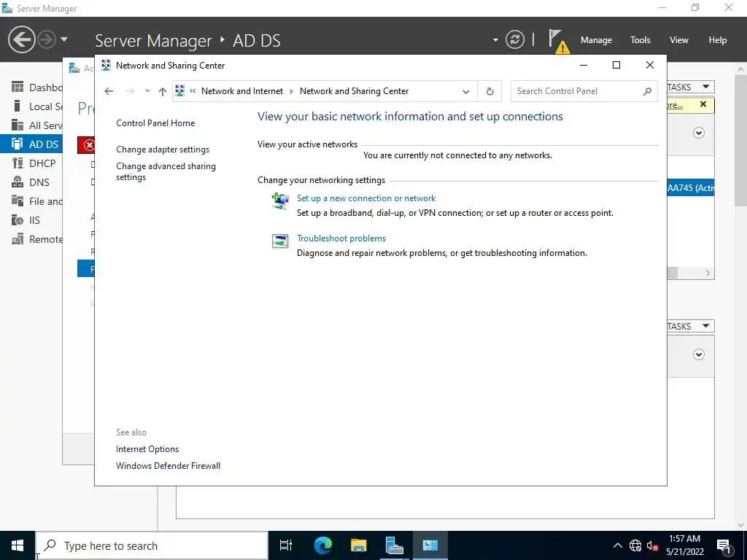Viewport: 747px width, 560px height.
Task: Click Network and Internet in the breadcrumb
Action: (242, 91)
